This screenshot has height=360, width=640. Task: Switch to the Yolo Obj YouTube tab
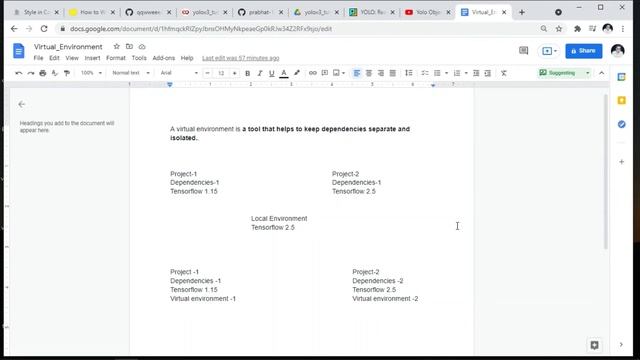tap(427, 12)
